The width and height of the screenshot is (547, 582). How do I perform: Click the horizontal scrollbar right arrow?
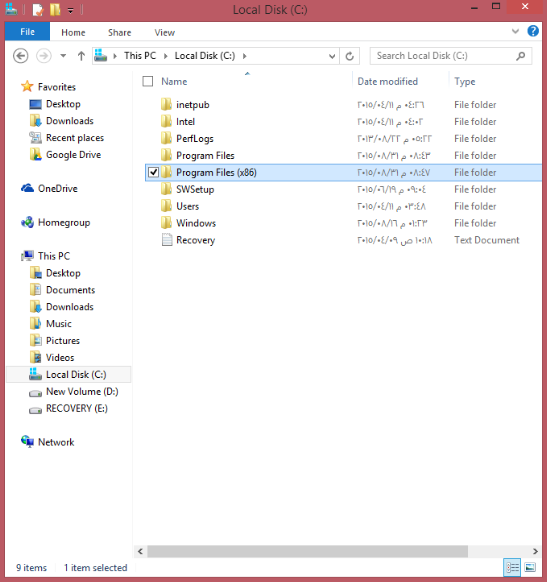535,551
